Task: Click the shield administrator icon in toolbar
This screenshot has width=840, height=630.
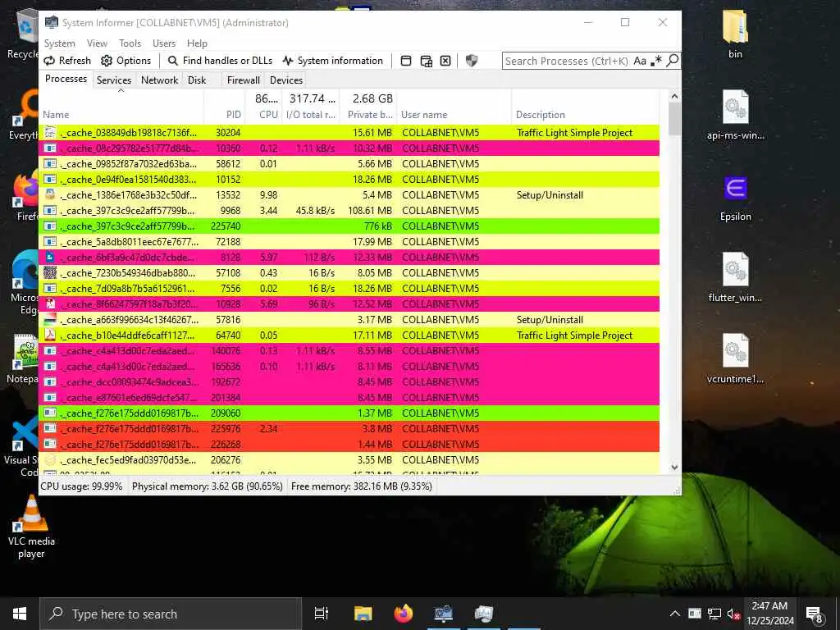Action: [472, 61]
